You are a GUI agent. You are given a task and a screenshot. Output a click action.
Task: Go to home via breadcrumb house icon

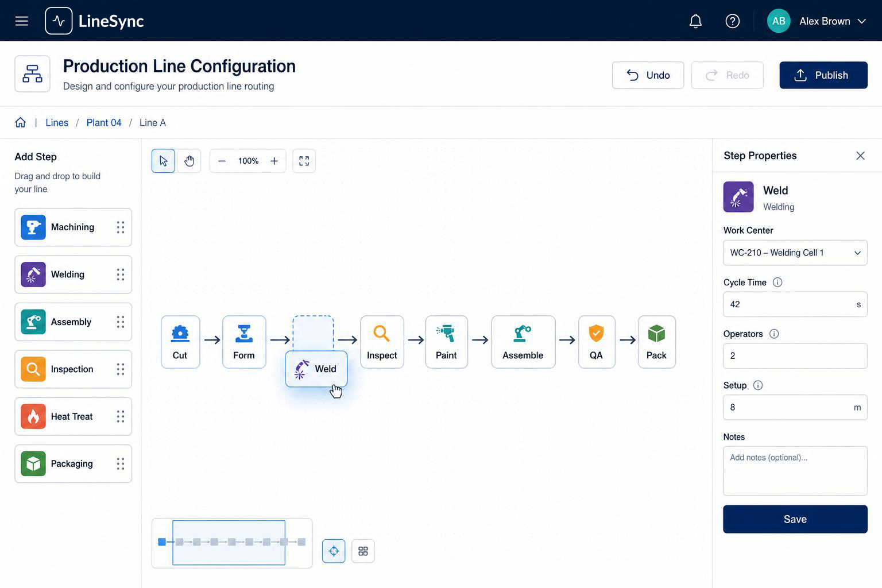pyautogui.click(x=21, y=122)
